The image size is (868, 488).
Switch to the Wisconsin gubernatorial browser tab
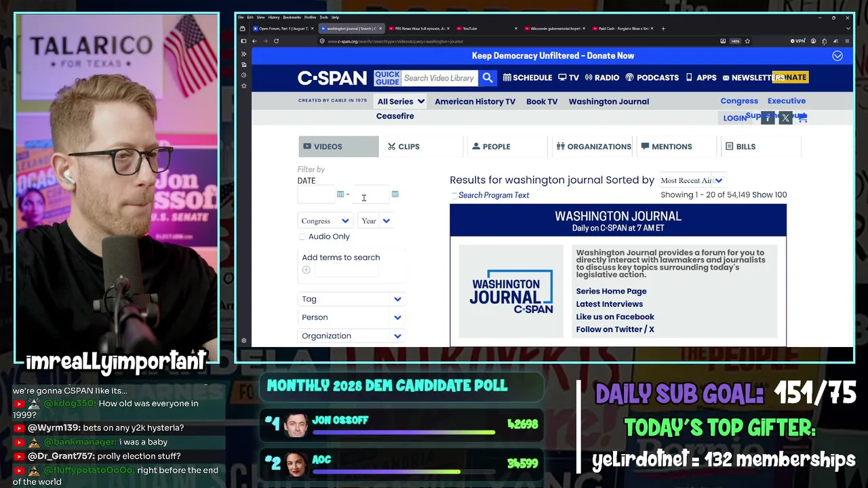pyautogui.click(x=555, y=28)
